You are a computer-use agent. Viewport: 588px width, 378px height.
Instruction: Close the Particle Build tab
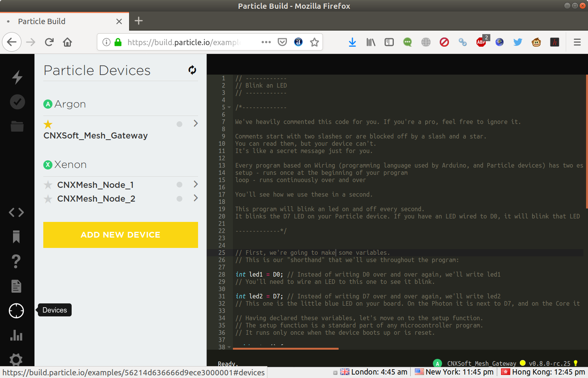coord(119,21)
